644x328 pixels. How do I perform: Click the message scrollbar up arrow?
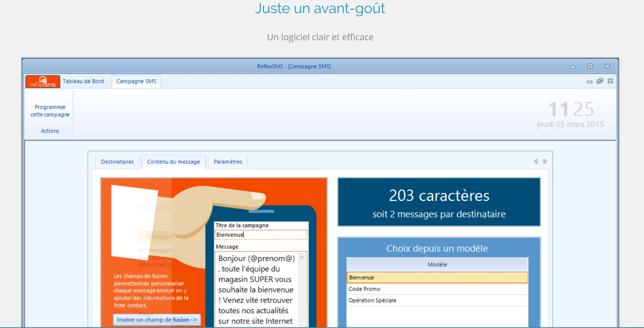tap(302, 257)
